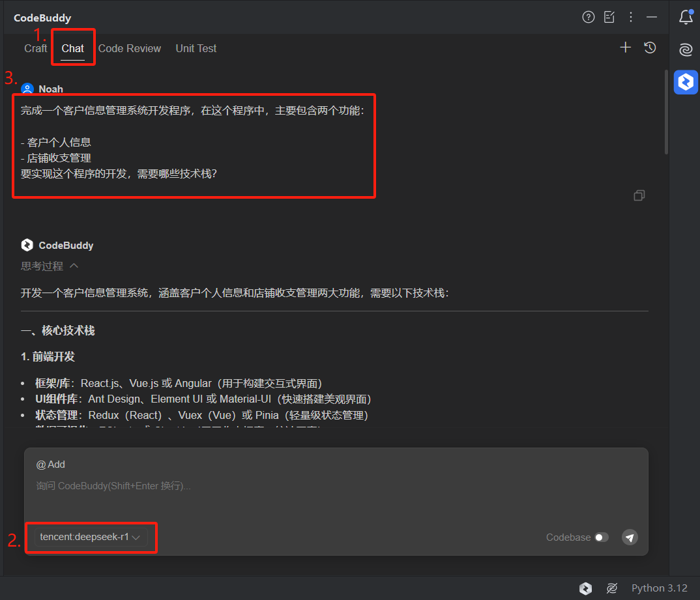700x600 pixels.
Task: Click the 1. 前端开发 subheading
Action: [48, 356]
